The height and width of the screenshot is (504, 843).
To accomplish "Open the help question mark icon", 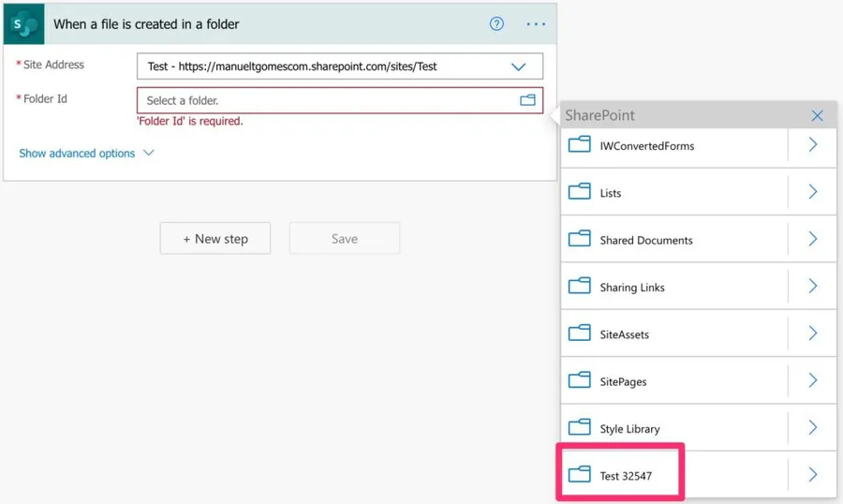I will (496, 23).
